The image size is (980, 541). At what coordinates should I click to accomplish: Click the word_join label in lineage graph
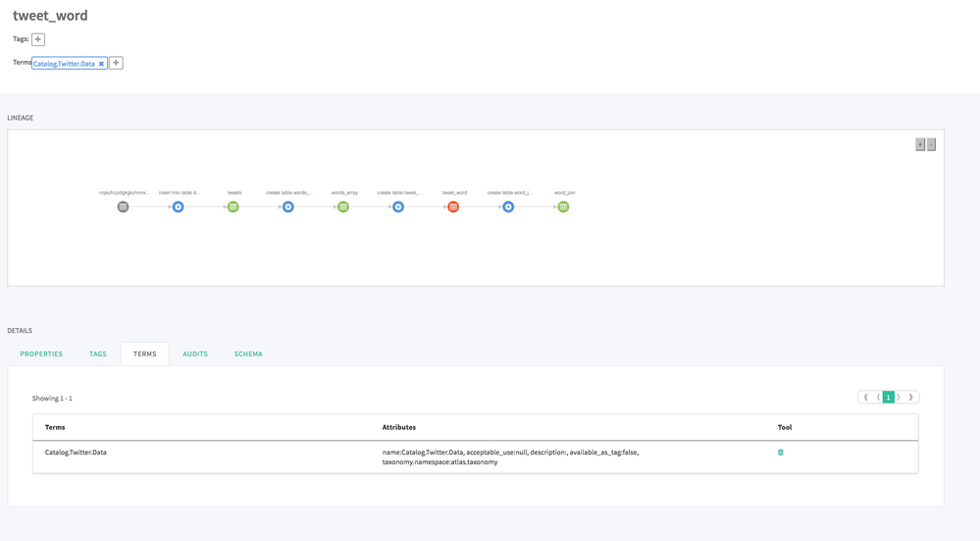[564, 192]
